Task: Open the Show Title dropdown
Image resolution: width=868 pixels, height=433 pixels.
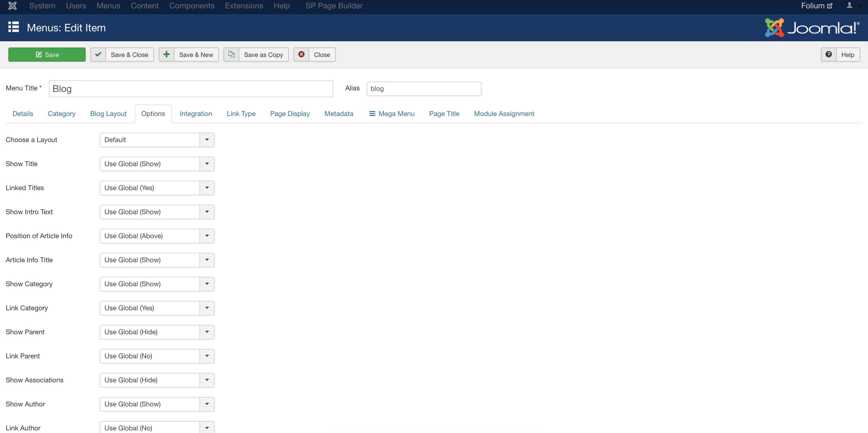Action: tap(207, 164)
